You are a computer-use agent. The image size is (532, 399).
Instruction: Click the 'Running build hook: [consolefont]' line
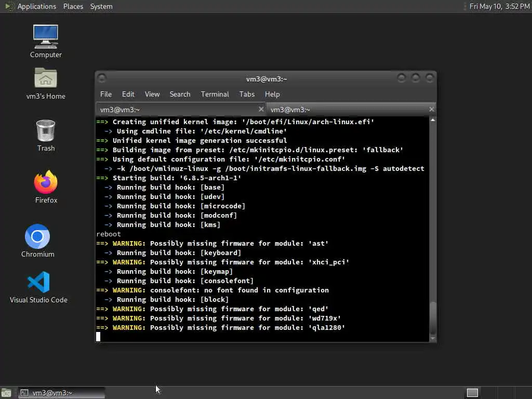(179, 281)
